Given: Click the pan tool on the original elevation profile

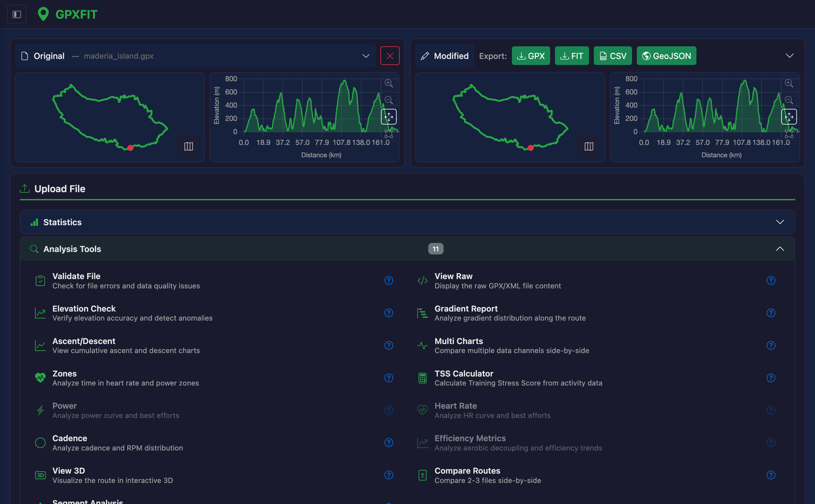Looking at the screenshot, I should (x=389, y=117).
